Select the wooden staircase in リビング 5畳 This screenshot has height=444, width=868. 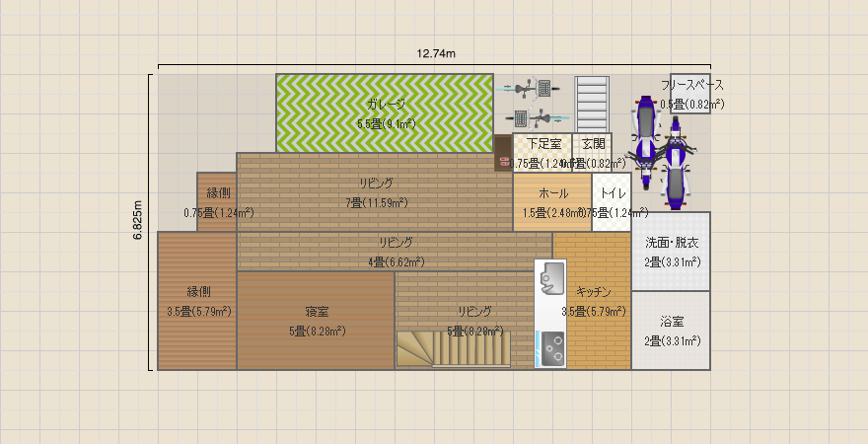point(454,348)
